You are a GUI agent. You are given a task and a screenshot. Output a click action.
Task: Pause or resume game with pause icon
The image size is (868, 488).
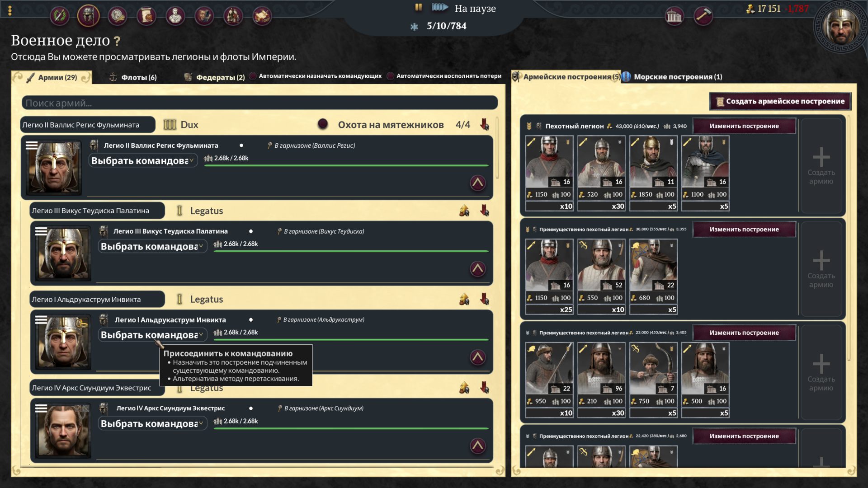tap(418, 7)
